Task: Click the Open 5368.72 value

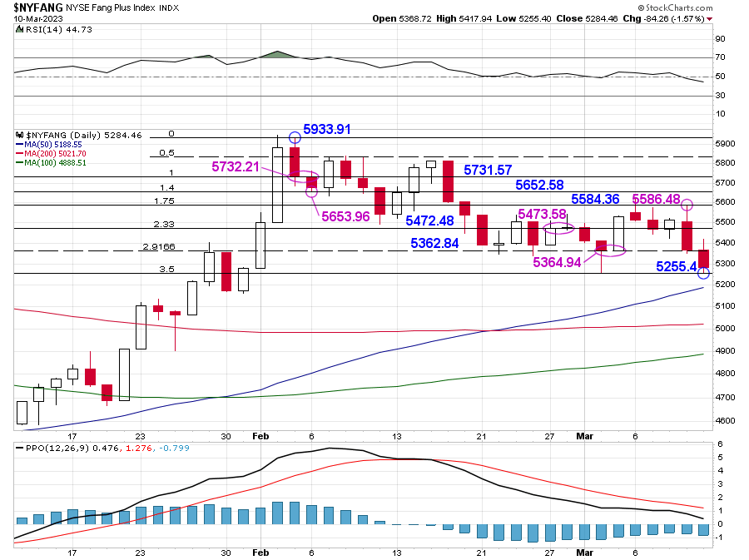Action: (402, 18)
